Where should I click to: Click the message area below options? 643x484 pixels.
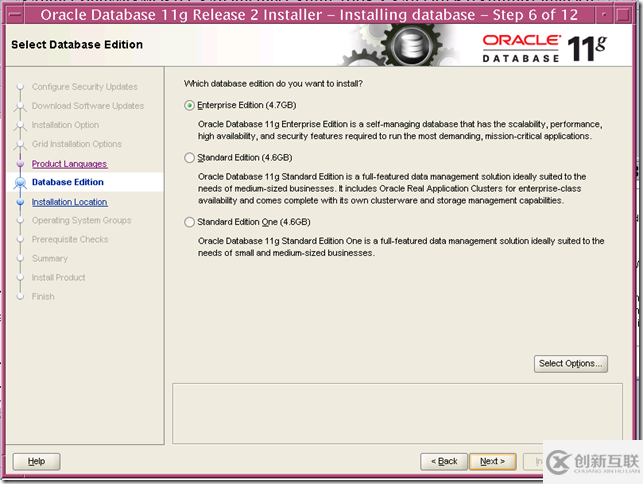[x=397, y=413]
